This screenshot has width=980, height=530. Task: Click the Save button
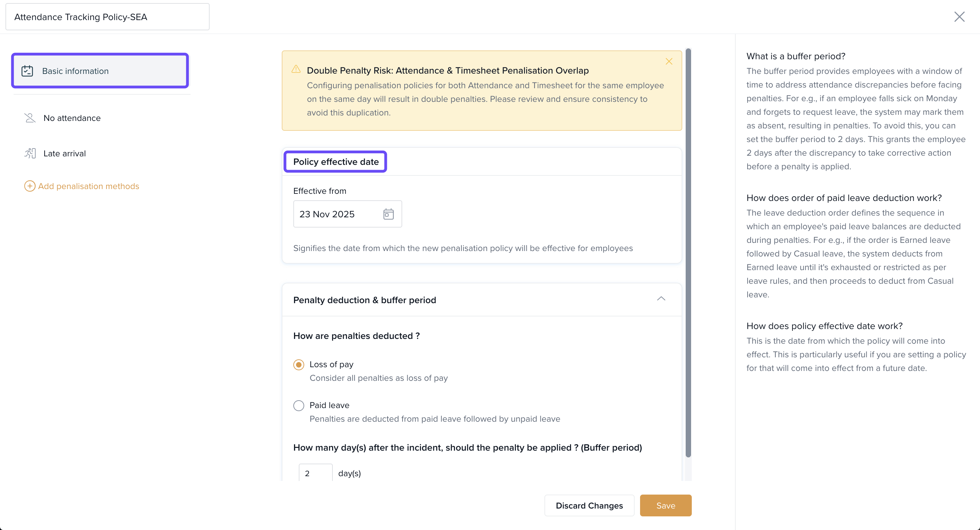[x=665, y=505]
